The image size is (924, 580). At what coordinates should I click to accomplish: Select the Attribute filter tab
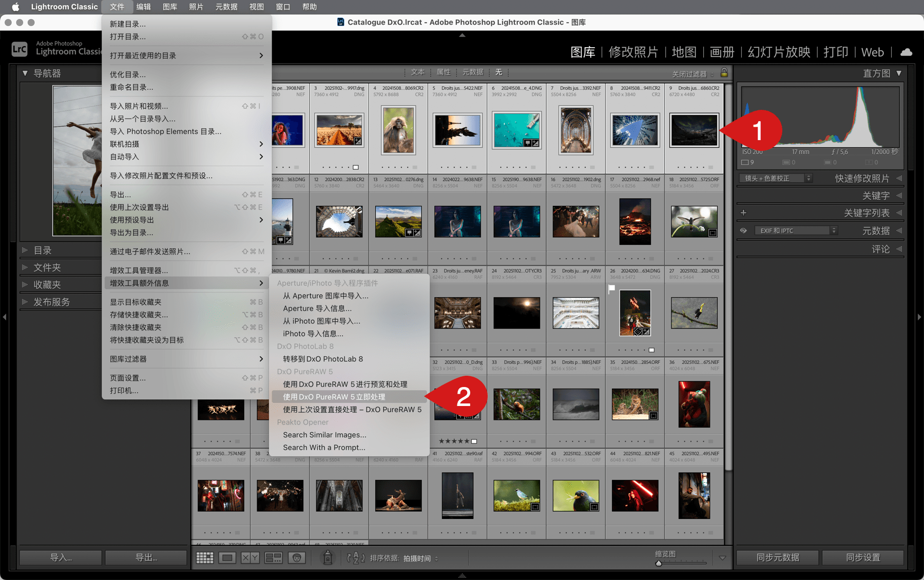pyautogui.click(x=444, y=72)
